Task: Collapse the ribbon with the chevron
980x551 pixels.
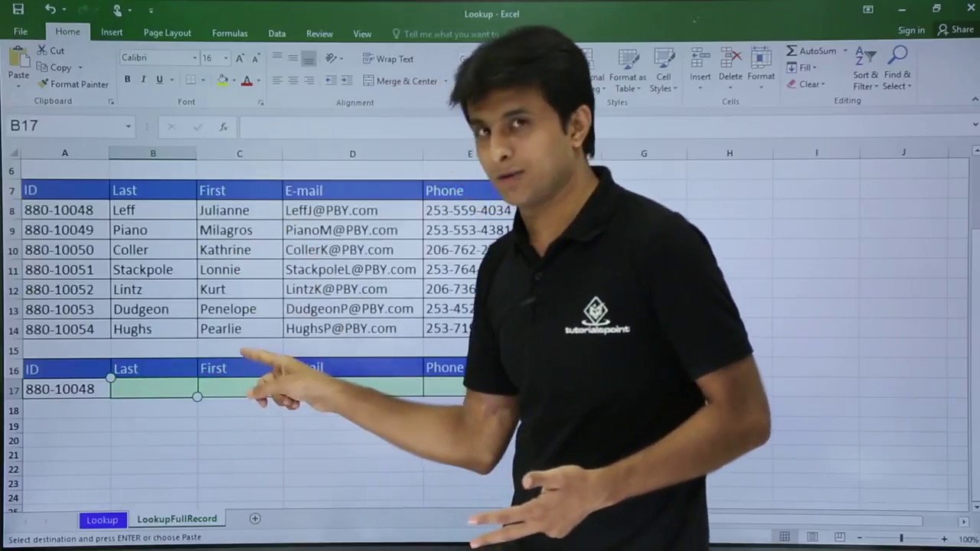Action: click(975, 99)
